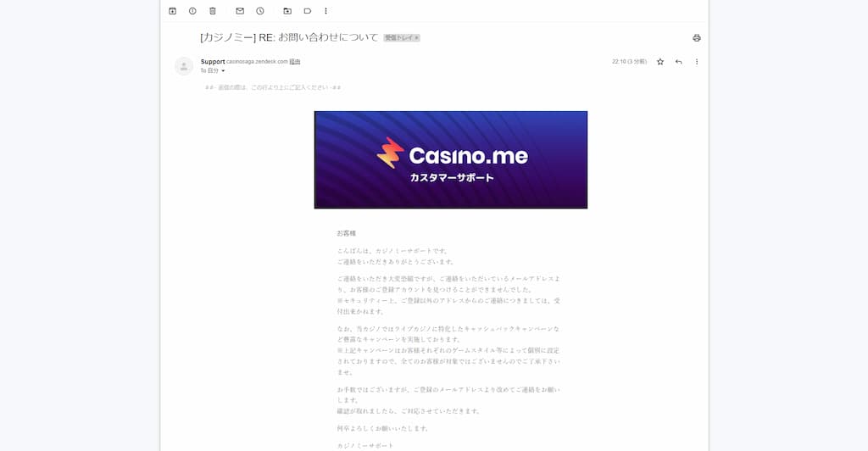
Task: Remove the 受信トレイ label with its x
Action: [x=416, y=38]
